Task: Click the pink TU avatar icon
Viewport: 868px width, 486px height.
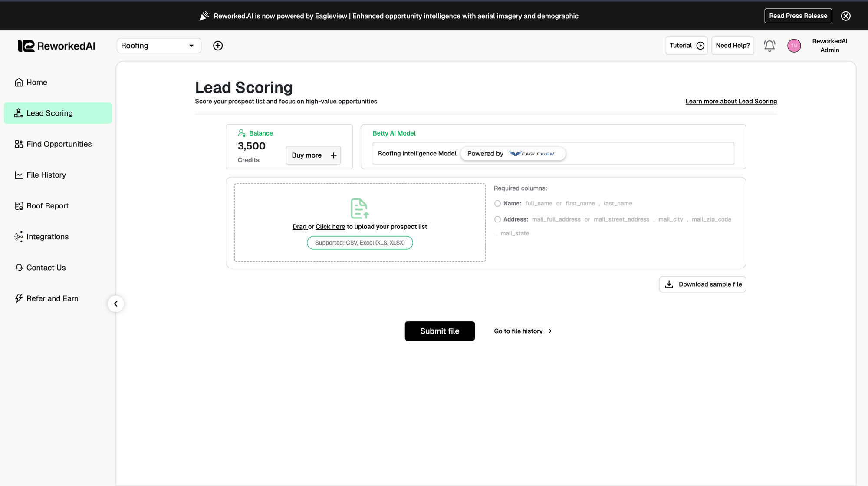Action: click(x=794, y=46)
